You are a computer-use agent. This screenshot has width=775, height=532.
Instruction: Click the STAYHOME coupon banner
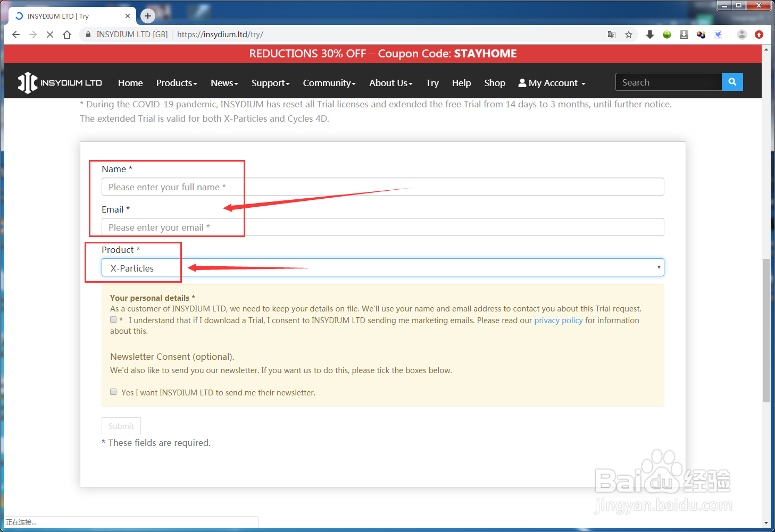[x=383, y=54]
